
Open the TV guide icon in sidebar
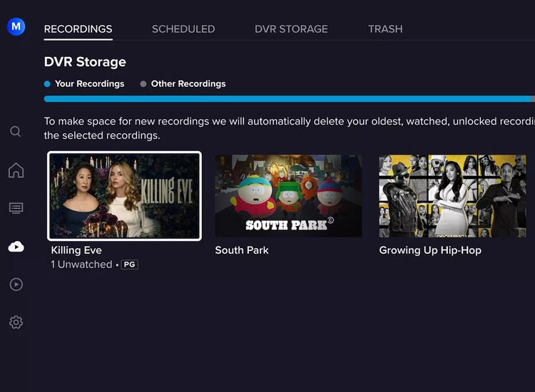click(x=16, y=208)
